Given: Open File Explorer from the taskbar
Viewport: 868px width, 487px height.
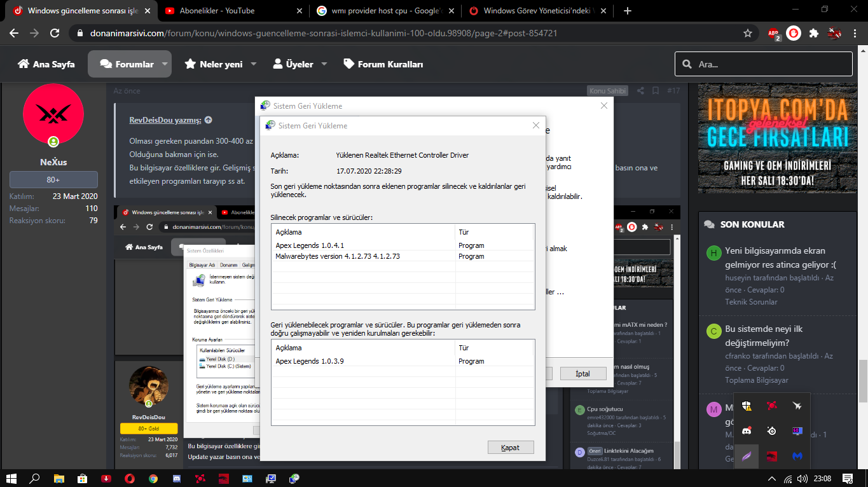Looking at the screenshot, I should (59, 478).
